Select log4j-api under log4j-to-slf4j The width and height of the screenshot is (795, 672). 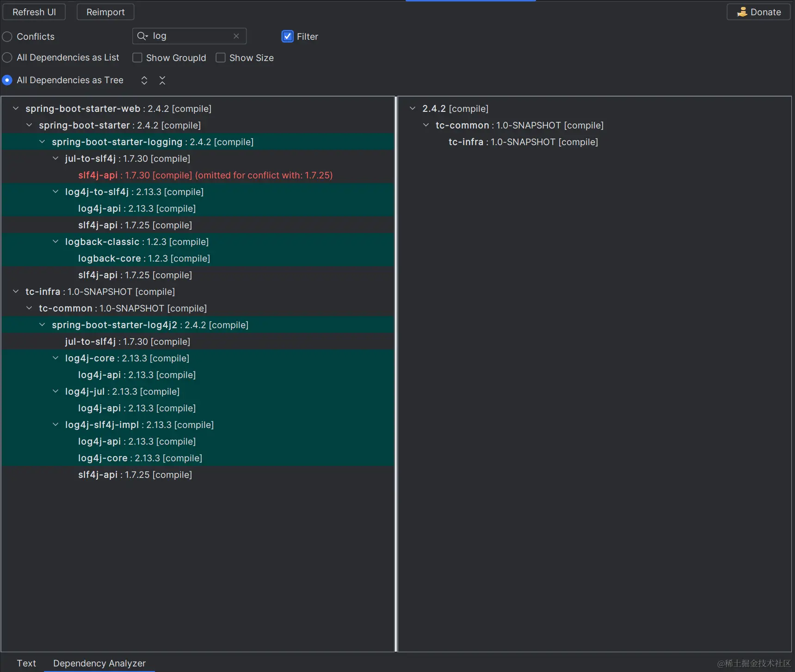198,208
